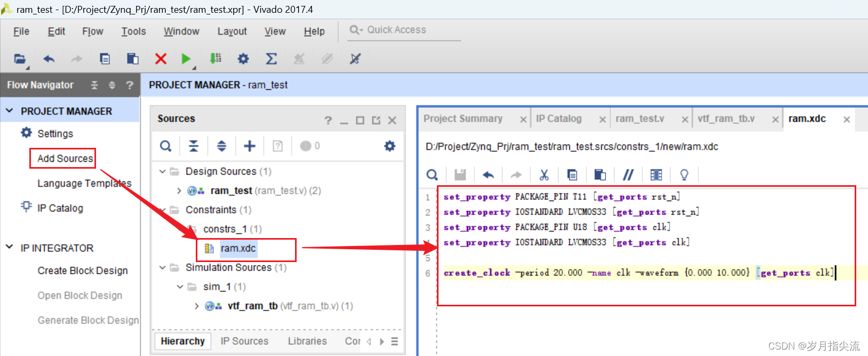
Task: Click the red X delete icon
Action: [x=161, y=59]
